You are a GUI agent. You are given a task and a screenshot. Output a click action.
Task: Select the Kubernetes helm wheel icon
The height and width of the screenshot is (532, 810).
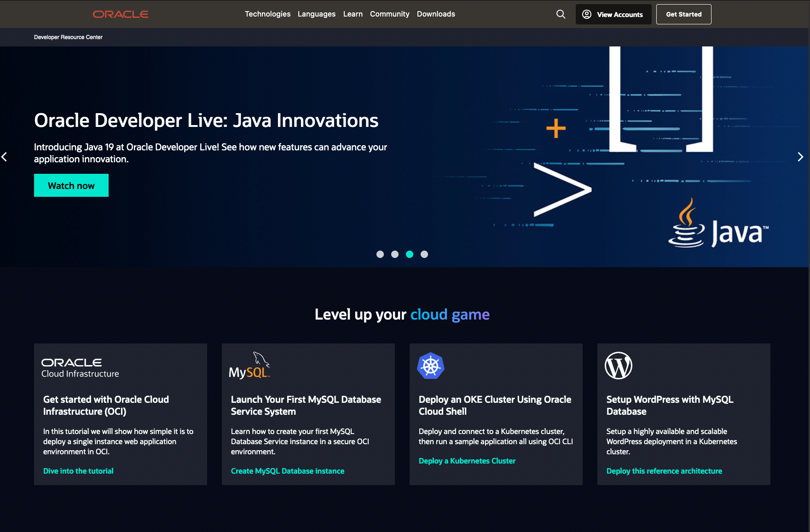coord(431,366)
